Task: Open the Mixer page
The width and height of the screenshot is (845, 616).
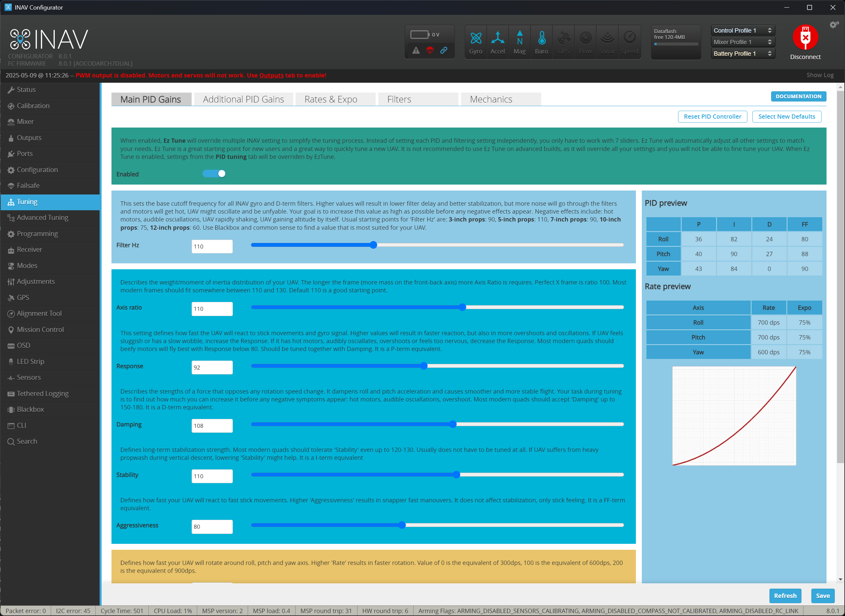Action: (50, 122)
